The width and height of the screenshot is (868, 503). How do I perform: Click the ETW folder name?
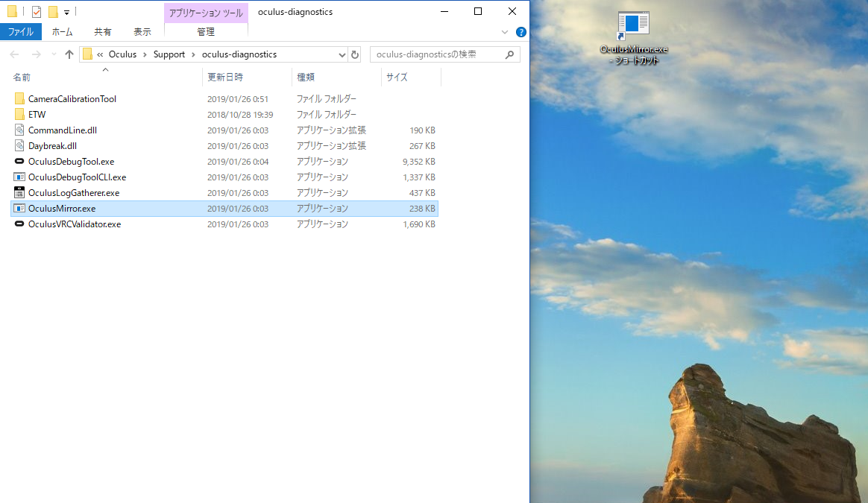coord(37,115)
